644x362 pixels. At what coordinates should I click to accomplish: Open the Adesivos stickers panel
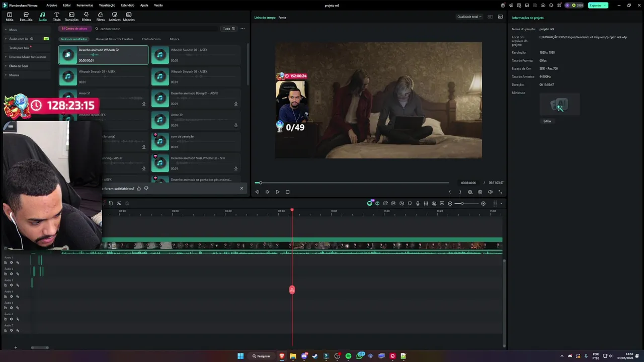115,17
